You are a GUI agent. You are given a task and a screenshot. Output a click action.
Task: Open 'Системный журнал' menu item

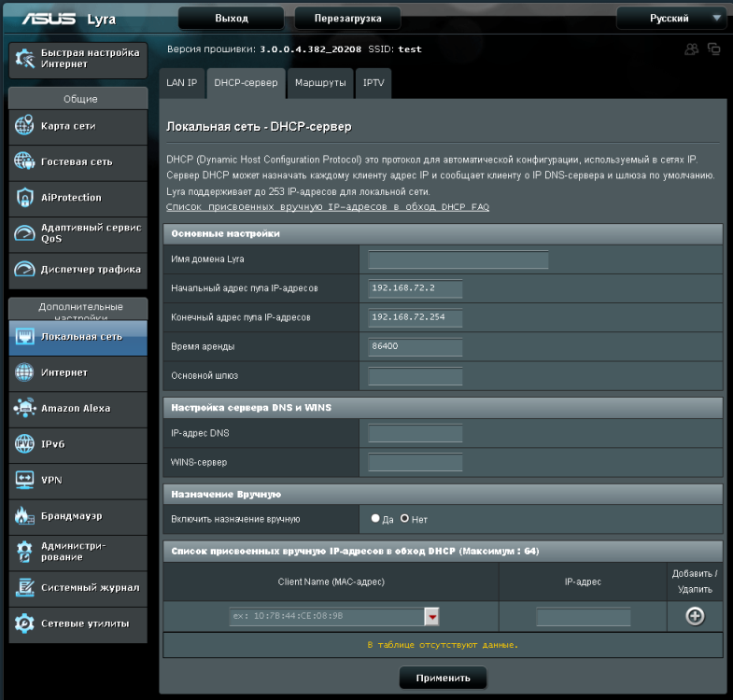pyautogui.click(x=78, y=588)
